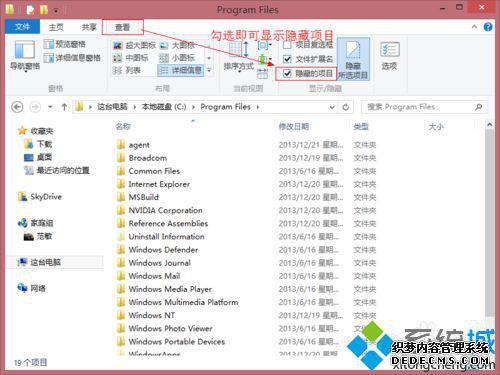Open the Options (选项) icon
Viewport: 500px width, 375px height.
(x=389, y=55)
